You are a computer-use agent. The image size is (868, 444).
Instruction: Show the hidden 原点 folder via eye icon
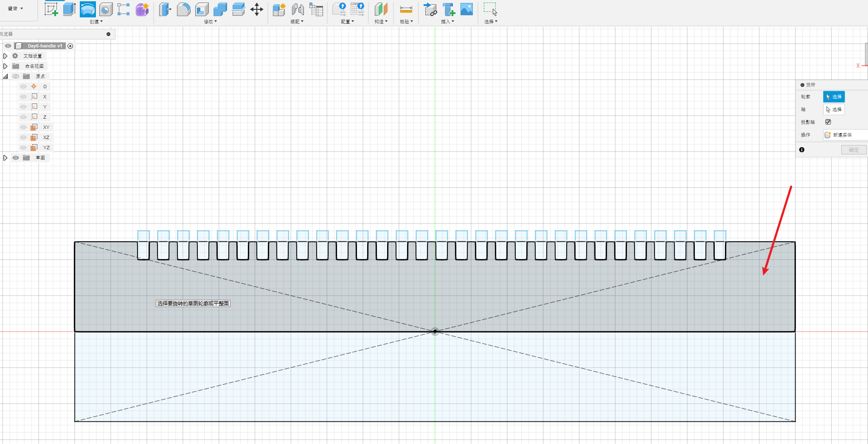coord(16,76)
